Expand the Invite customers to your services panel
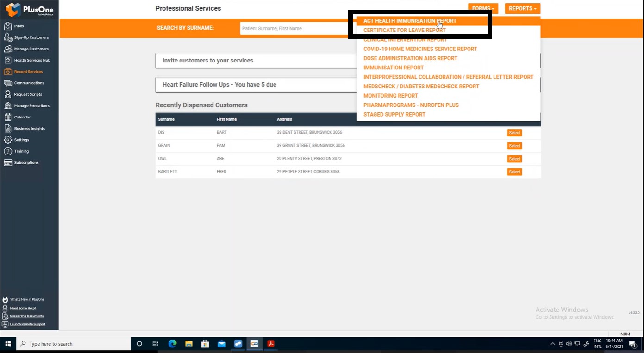This screenshot has width=644, height=353. pyautogui.click(x=348, y=61)
